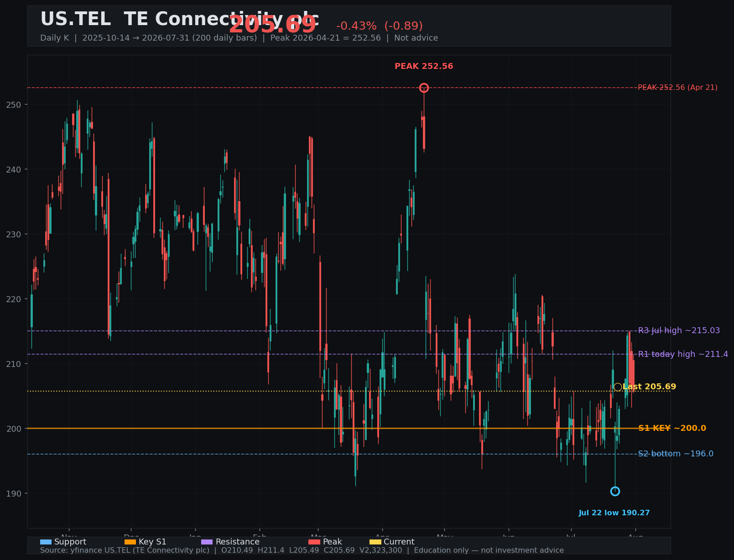Click the large red 205.69 price in header
The width and height of the screenshot is (734, 560).
272,24
